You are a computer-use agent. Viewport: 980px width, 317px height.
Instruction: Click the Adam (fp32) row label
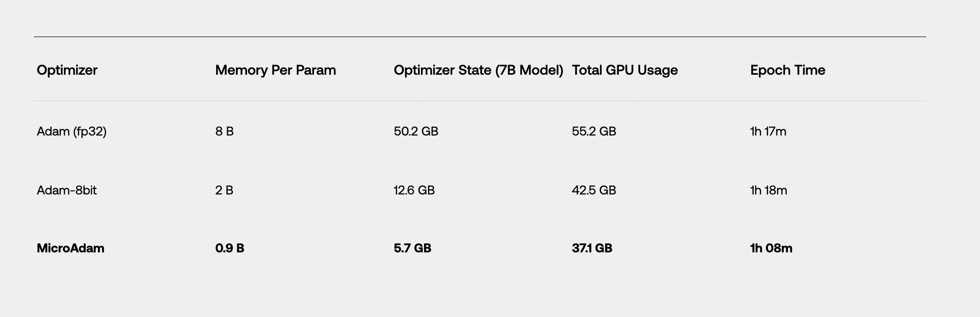[72, 132]
